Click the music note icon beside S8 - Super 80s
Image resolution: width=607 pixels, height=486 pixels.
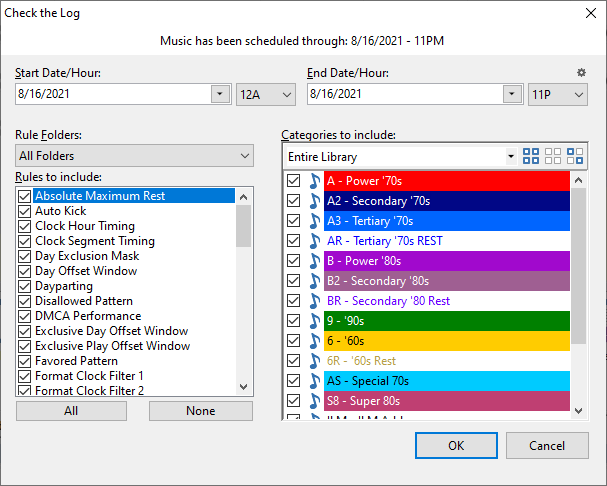coord(314,401)
